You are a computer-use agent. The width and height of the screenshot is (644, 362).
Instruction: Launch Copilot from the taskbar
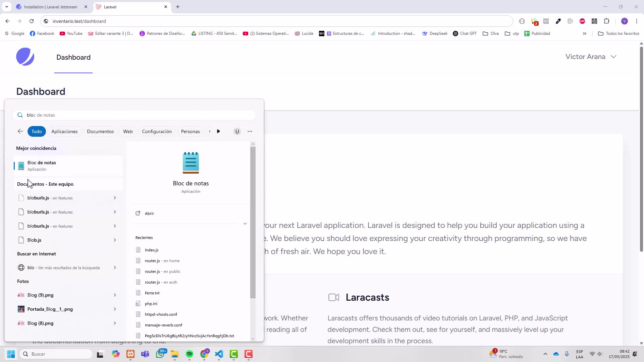coord(116,354)
